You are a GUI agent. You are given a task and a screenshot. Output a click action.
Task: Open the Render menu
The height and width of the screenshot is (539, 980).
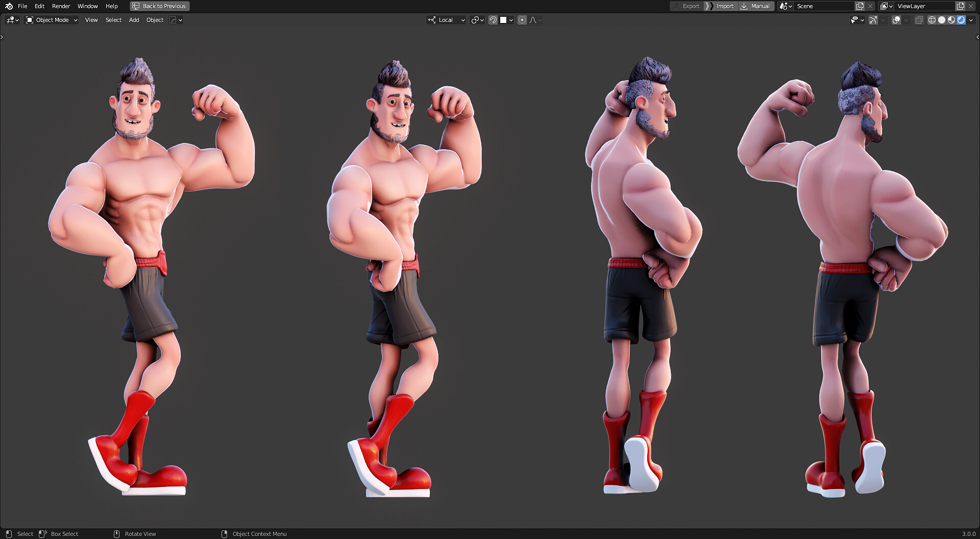coord(61,6)
